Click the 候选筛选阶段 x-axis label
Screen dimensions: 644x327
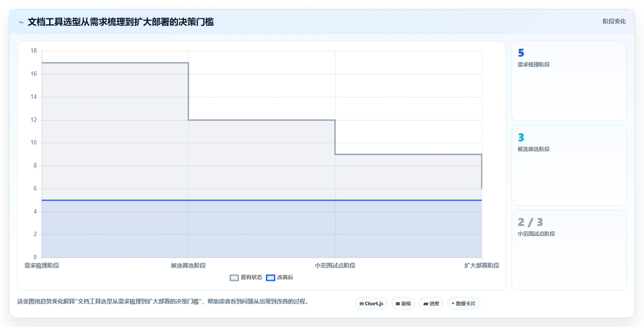(188, 265)
